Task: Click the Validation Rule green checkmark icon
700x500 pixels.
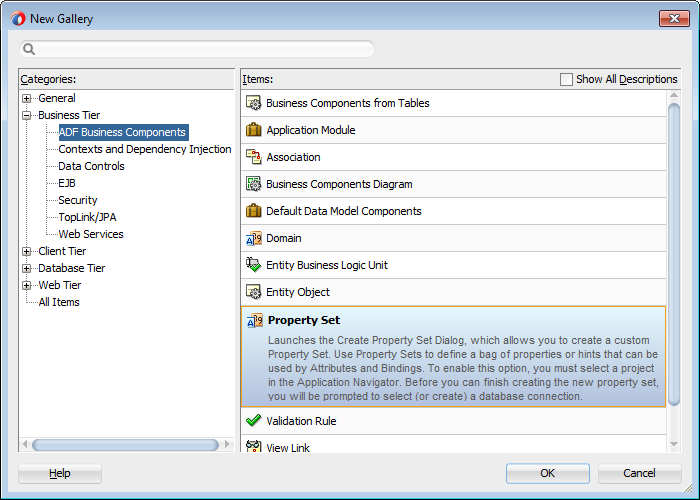Action: (254, 421)
